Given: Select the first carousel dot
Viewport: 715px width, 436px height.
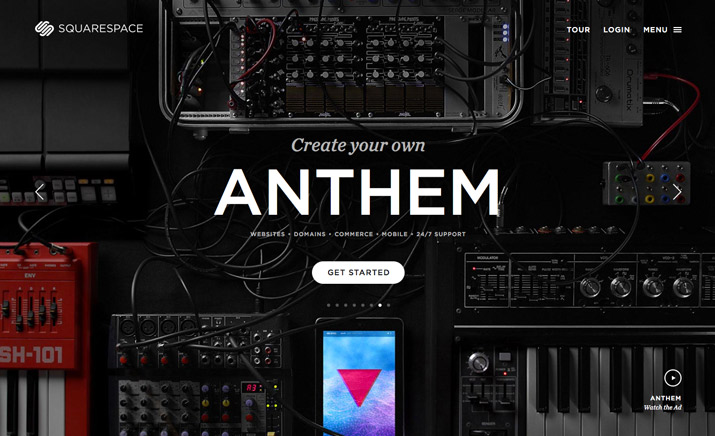Looking at the screenshot, I should [329, 305].
